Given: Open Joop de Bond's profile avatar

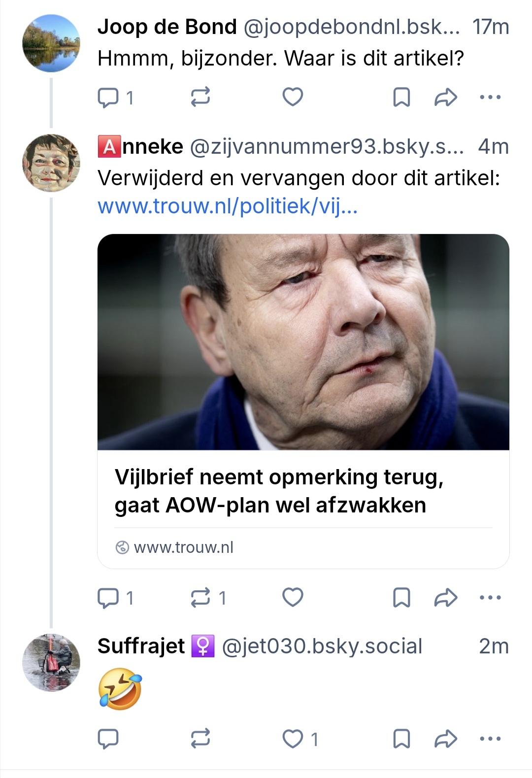Looking at the screenshot, I should click(51, 43).
